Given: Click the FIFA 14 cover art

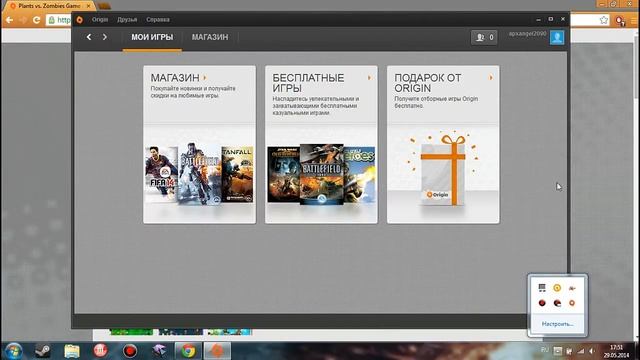Looking at the screenshot, I should coord(162,174).
